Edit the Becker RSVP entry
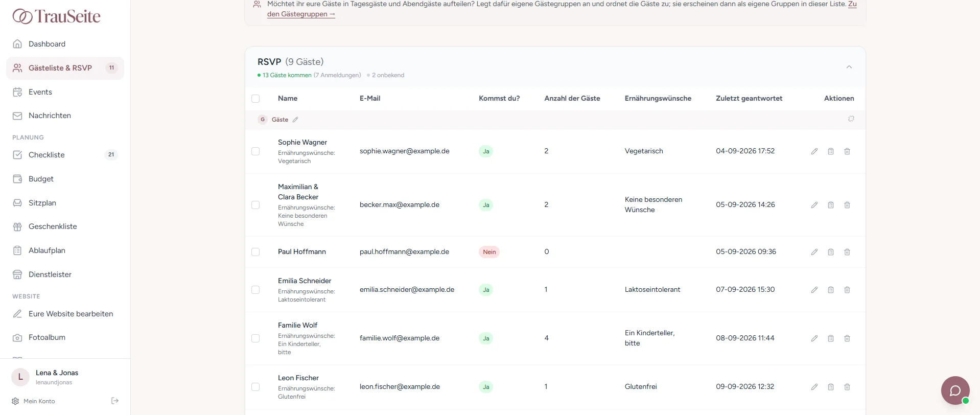980x415 pixels. [x=814, y=205]
